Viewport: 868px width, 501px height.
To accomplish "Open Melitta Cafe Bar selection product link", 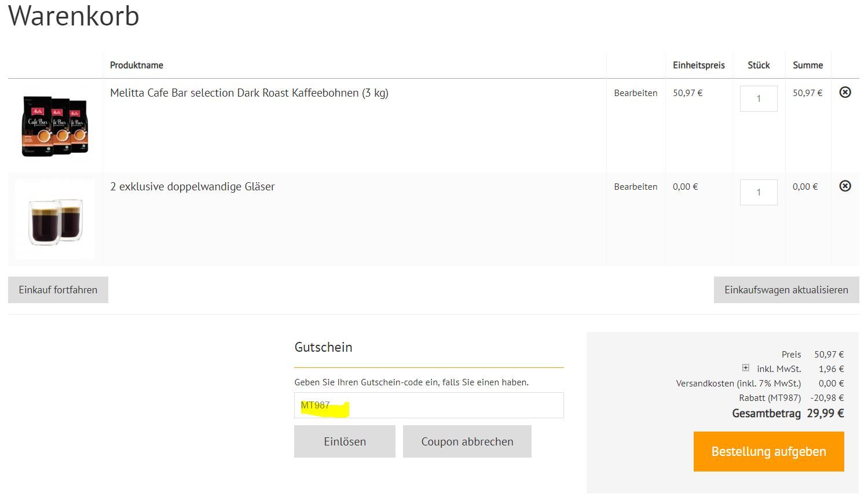I will (x=249, y=93).
